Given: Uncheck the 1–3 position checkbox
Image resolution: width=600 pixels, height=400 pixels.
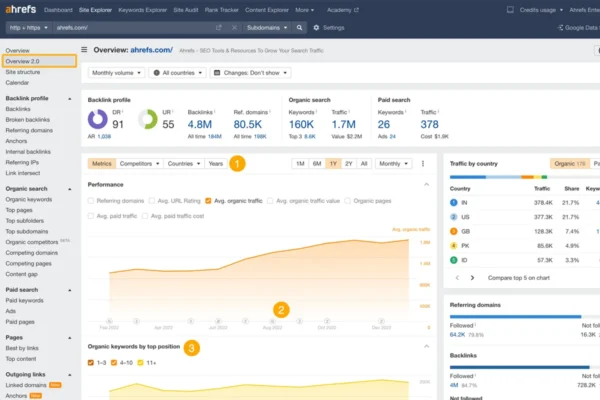Looking at the screenshot, I should tap(91, 362).
